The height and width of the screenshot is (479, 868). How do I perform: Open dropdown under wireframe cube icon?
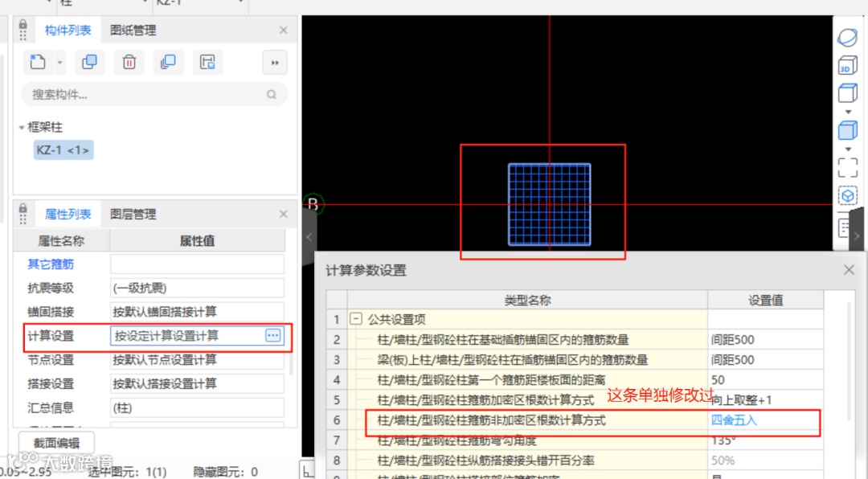tap(848, 113)
